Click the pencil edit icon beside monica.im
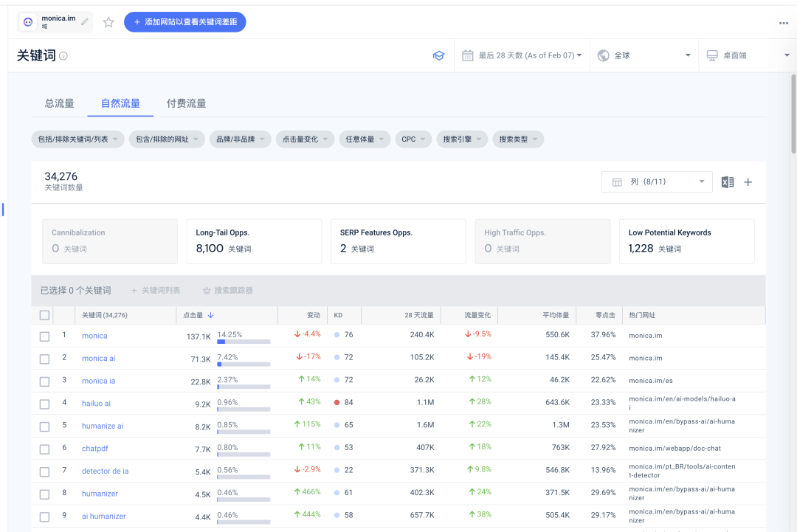The width and height of the screenshot is (797, 532). pyautogui.click(x=85, y=22)
